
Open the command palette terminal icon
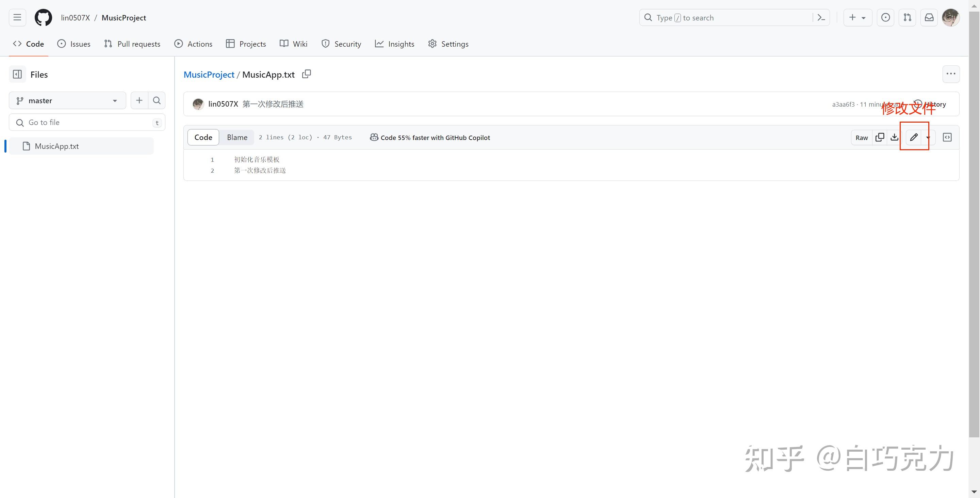[x=821, y=17]
